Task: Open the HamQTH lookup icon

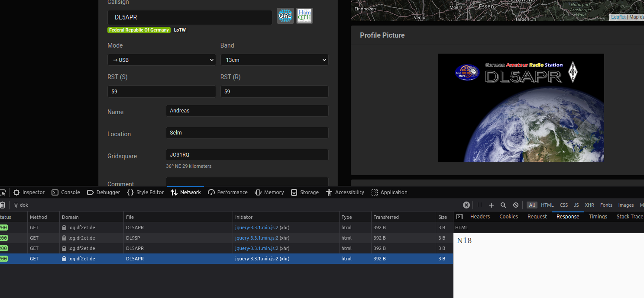Action: coord(304,16)
